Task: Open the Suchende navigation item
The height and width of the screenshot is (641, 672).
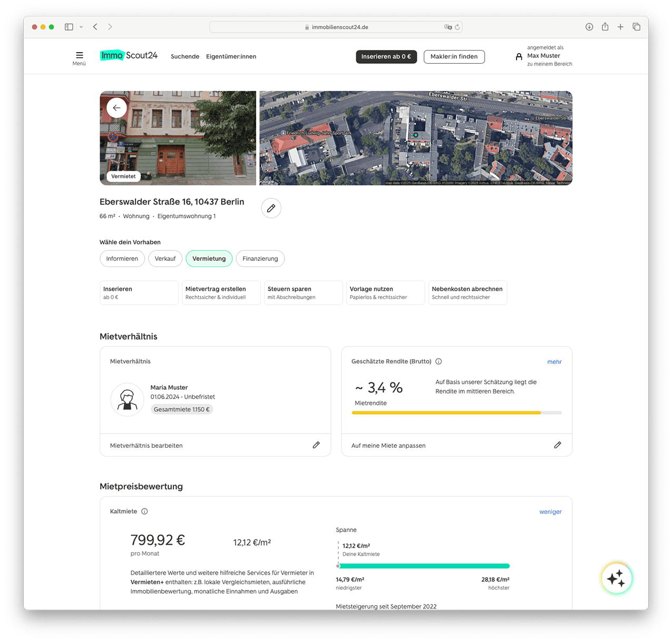Action: click(x=185, y=56)
